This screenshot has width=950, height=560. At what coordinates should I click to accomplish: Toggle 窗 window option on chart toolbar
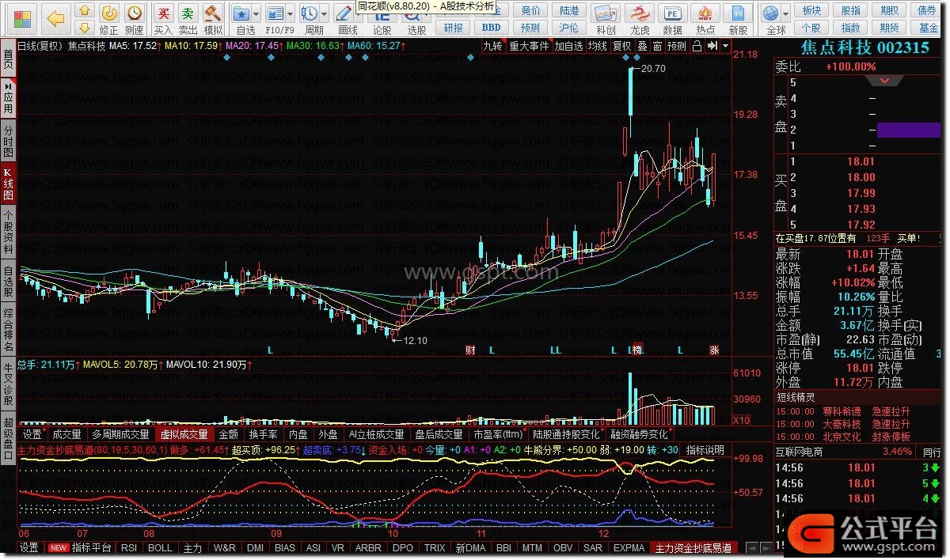pos(658,46)
